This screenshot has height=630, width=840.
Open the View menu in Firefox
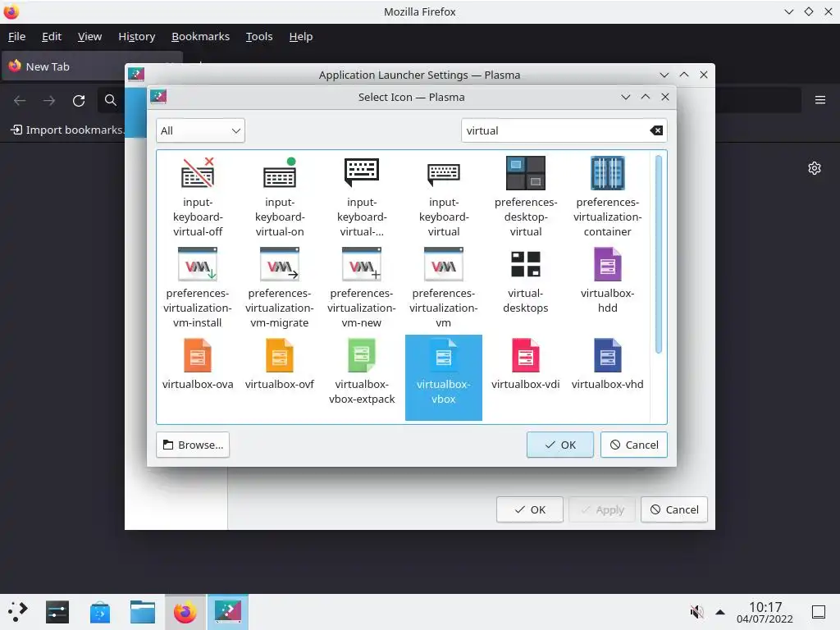[x=89, y=36]
